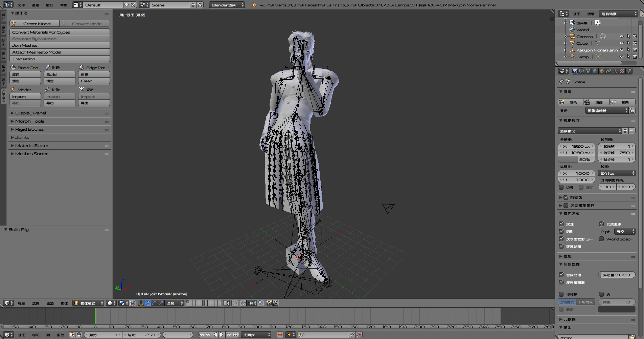Click the Create Model button
Screen dimensions: 644x339
pos(34,23)
